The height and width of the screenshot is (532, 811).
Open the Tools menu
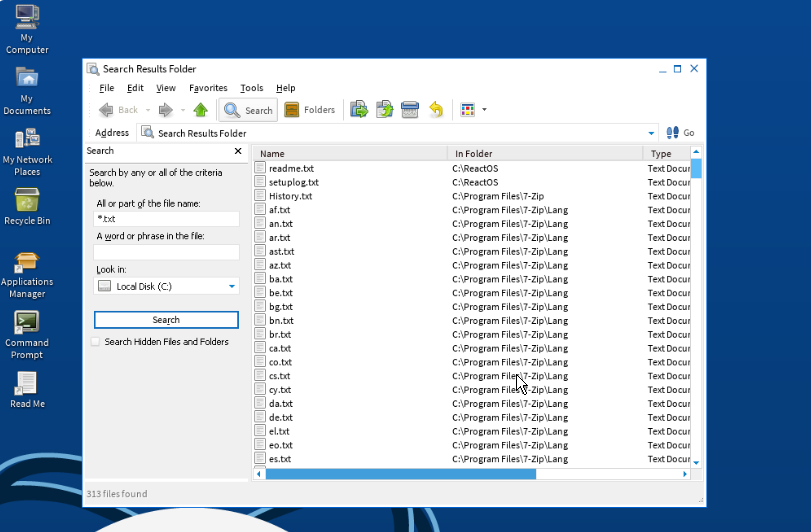pyautogui.click(x=252, y=88)
